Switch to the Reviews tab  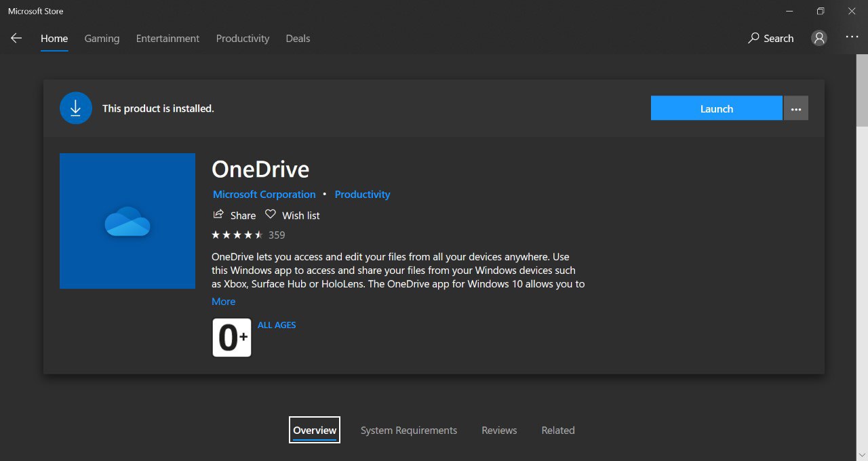(499, 430)
